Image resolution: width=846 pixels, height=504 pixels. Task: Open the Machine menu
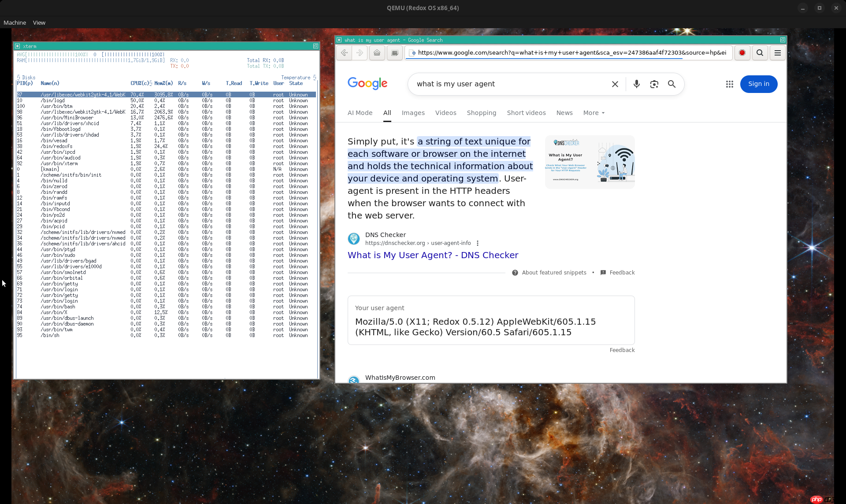tap(15, 22)
